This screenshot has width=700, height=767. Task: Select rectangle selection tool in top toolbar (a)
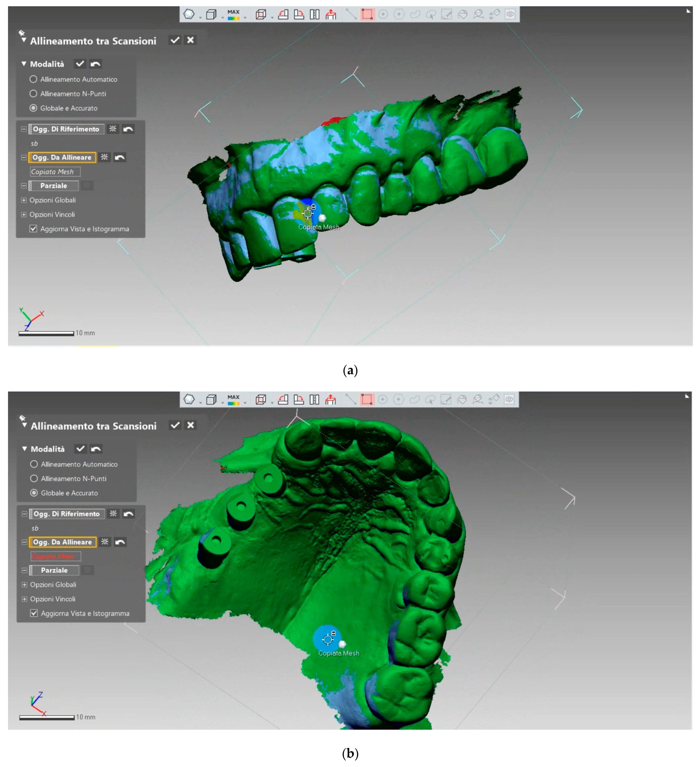pyautogui.click(x=367, y=14)
